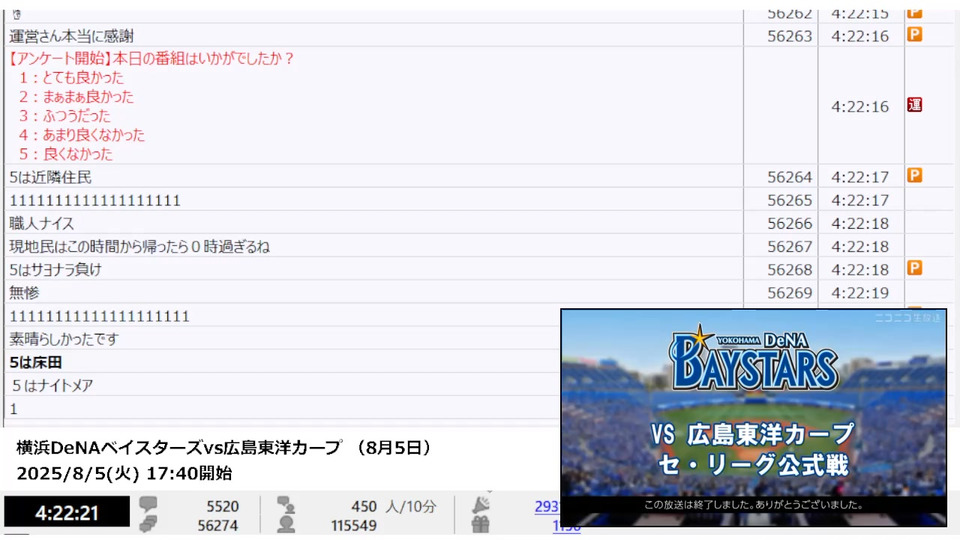Image resolution: width=960 pixels, height=540 pixels.
Task: Click survey option 2：まぁまぁ良かった
Action: pyautogui.click(x=76, y=97)
